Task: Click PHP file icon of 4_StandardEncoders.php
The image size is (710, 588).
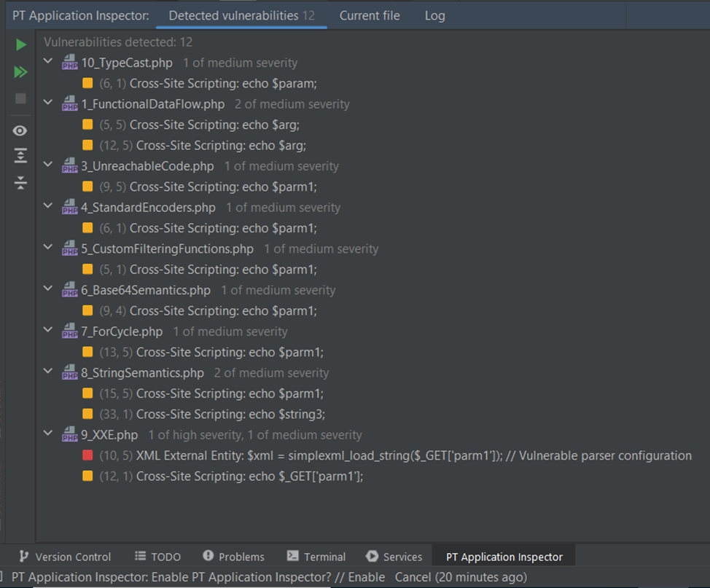Action: pos(70,207)
